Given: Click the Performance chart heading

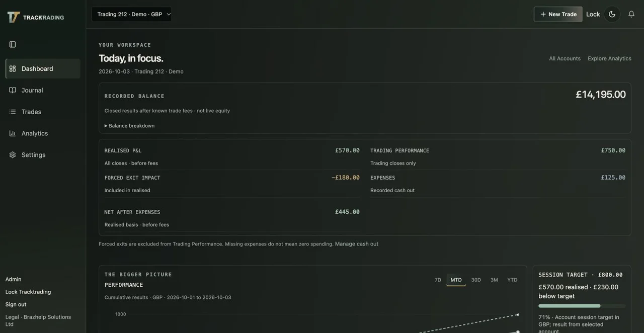Looking at the screenshot, I should tap(124, 285).
